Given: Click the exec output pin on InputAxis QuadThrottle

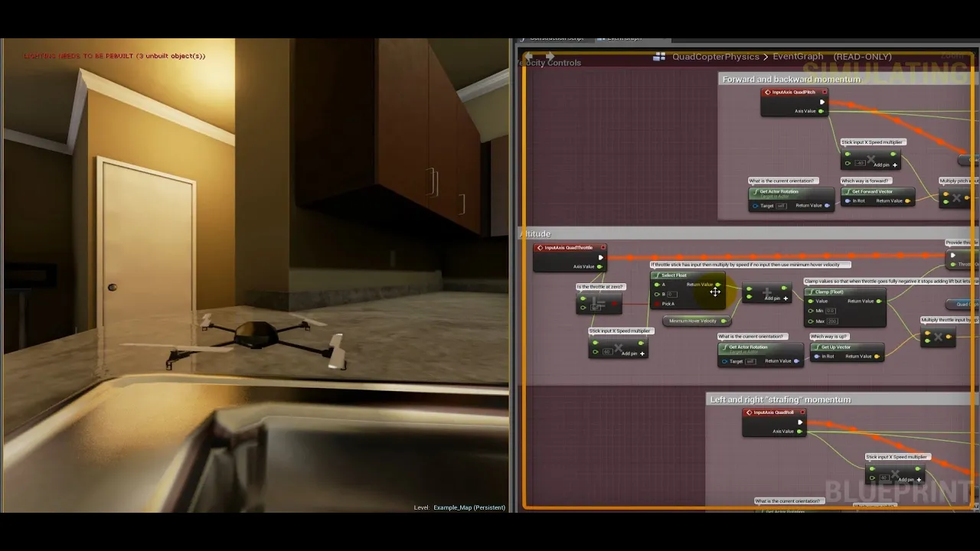Looking at the screenshot, I should click(x=600, y=258).
